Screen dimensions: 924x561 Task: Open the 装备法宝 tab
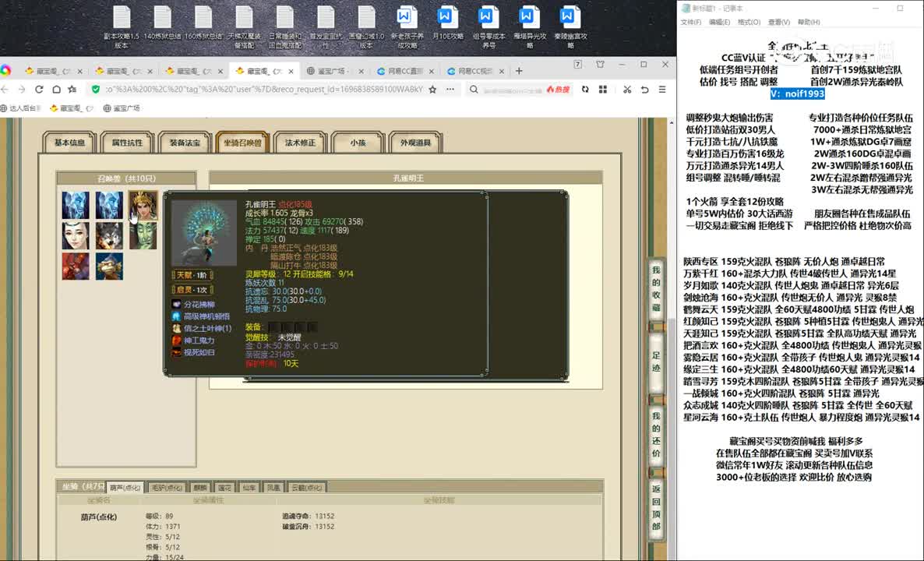point(185,143)
